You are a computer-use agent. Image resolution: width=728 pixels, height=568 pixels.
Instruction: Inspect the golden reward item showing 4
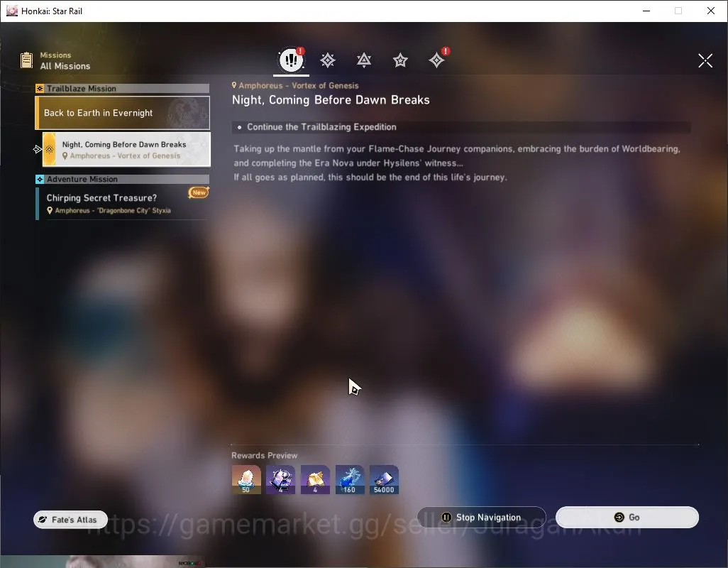315,479
